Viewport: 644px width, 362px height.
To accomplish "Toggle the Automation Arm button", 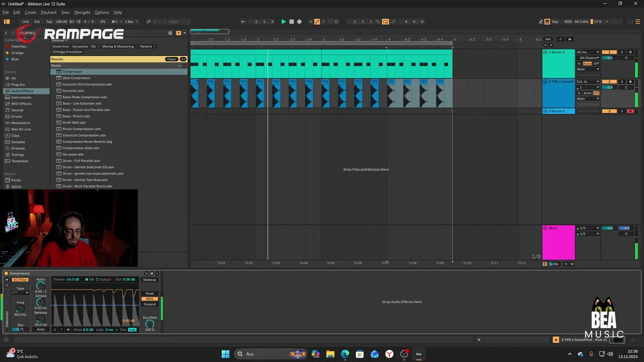I will click(x=317, y=22).
